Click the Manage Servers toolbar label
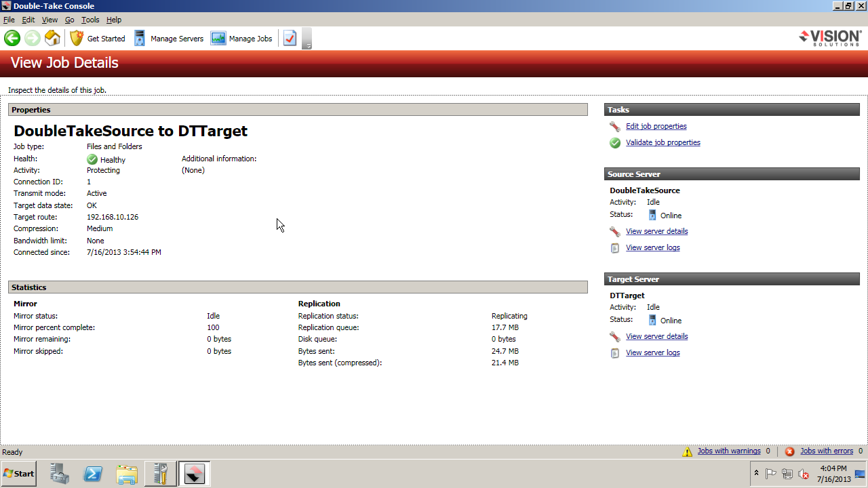 tap(177, 39)
